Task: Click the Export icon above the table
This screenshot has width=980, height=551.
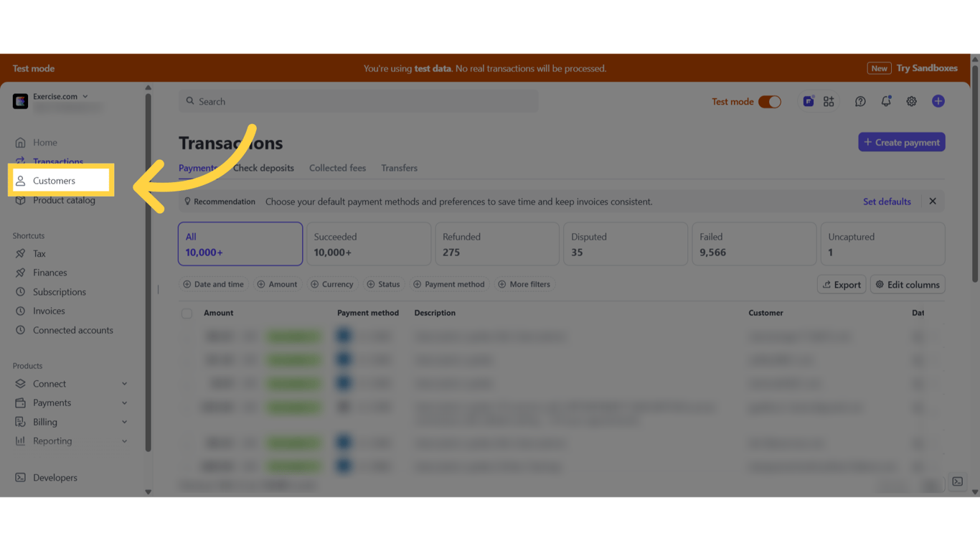Action: point(841,284)
